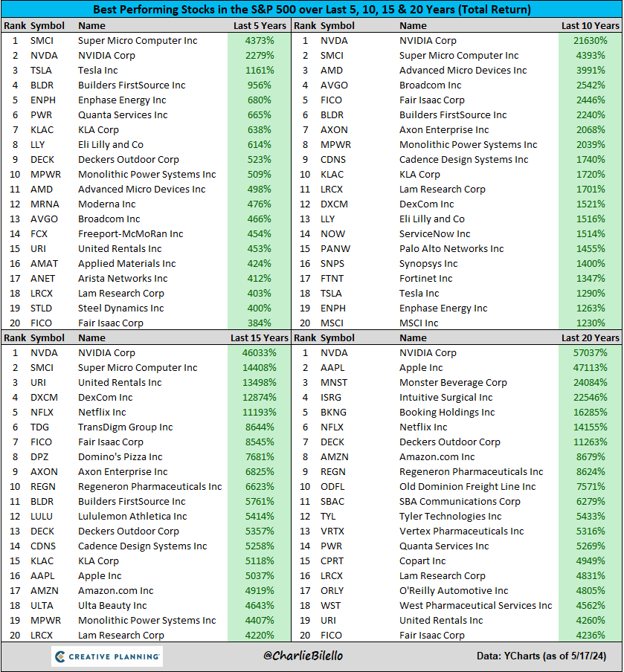
Task: Select the 4373% cell for SMCI
Action: pyautogui.click(x=260, y=41)
